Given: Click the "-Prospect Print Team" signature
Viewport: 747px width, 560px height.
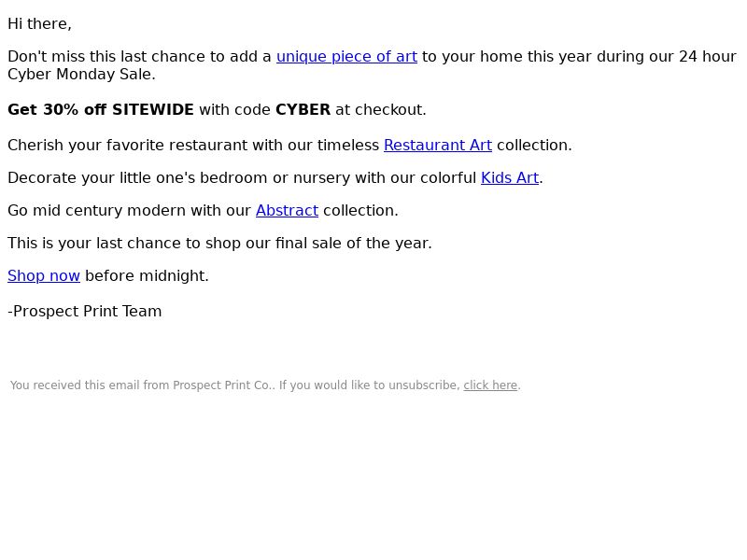Looking at the screenshot, I should (85, 312).
